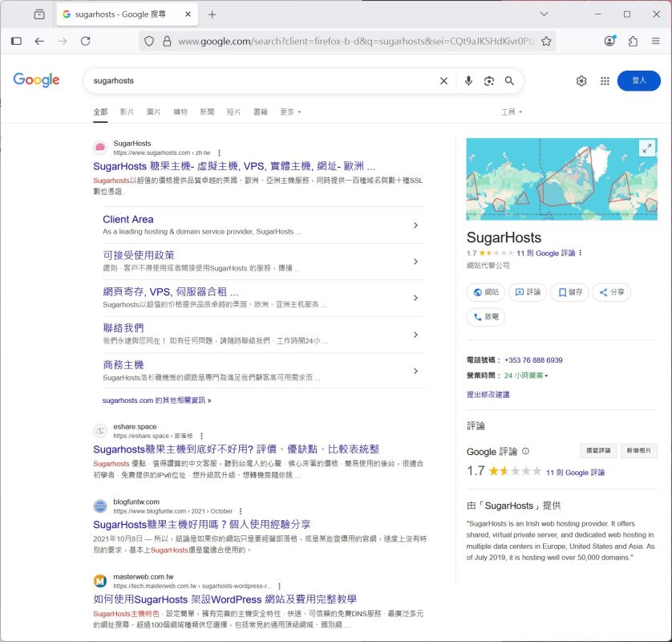Add a photo with 新增相片 button
Image resolution: width=672 pixels, height=642 pixels.
(638, 450)
